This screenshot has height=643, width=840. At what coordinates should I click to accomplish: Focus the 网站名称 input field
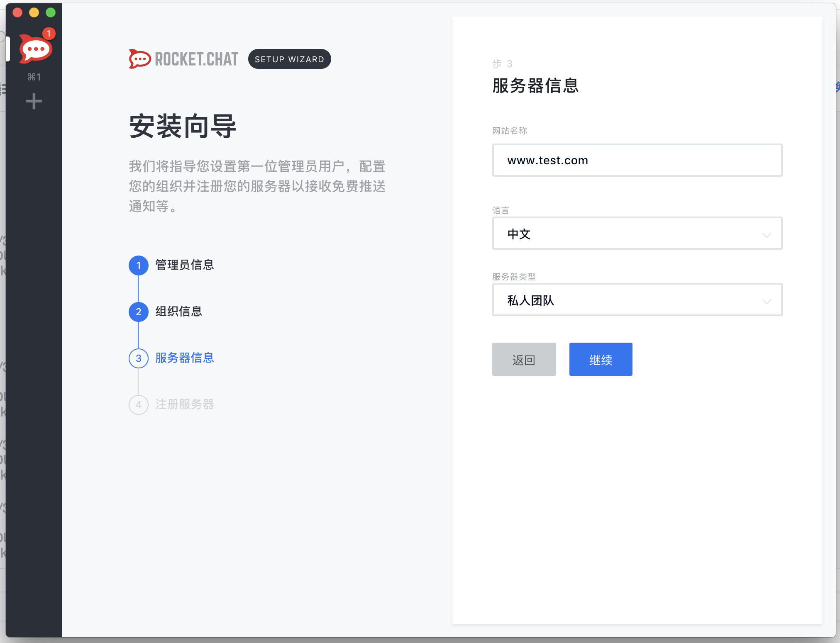637,160
